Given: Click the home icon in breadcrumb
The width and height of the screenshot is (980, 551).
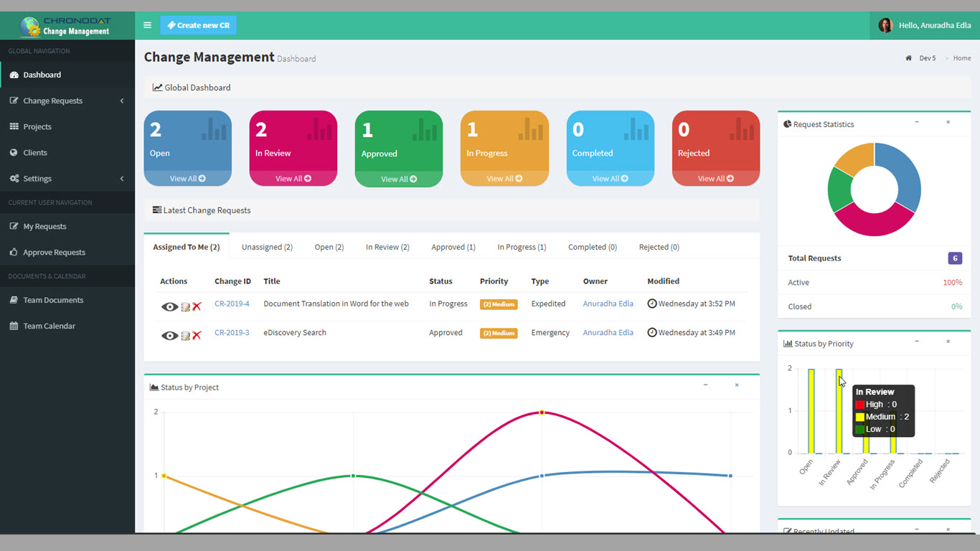Looking at the screenshot, I should point(909,58).
